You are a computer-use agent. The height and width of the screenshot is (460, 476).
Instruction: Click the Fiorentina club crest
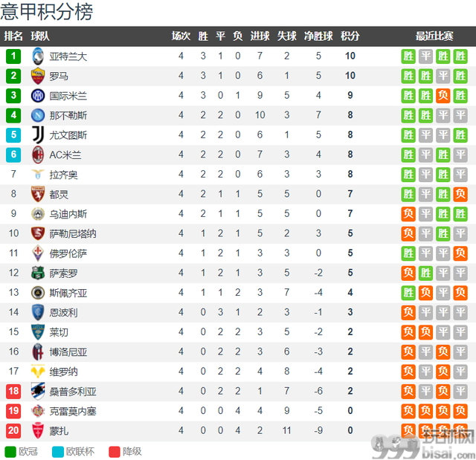(38, 253)
